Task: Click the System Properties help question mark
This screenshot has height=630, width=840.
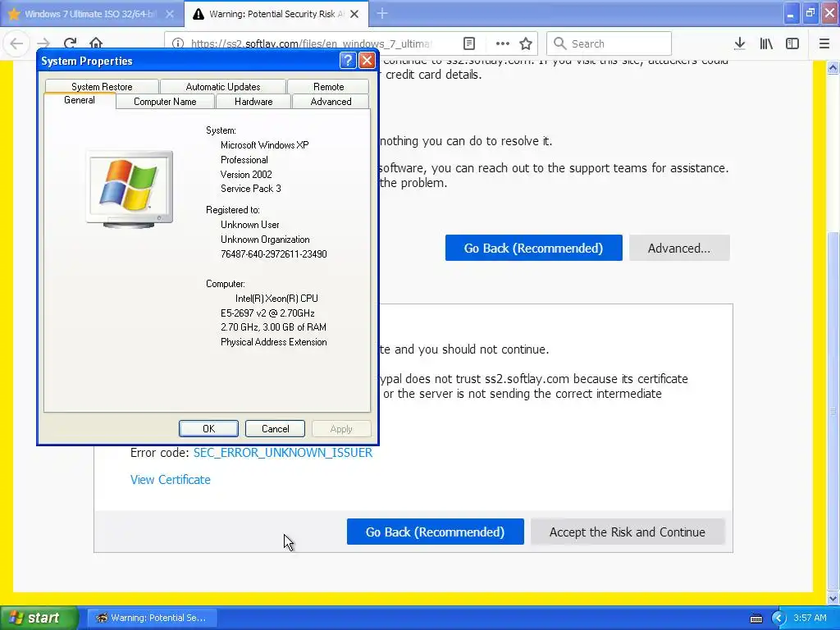Action: pos(348,60)
